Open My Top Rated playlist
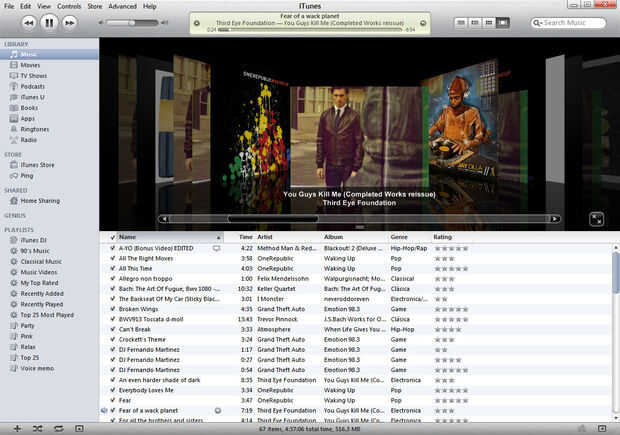 [39, 283]
